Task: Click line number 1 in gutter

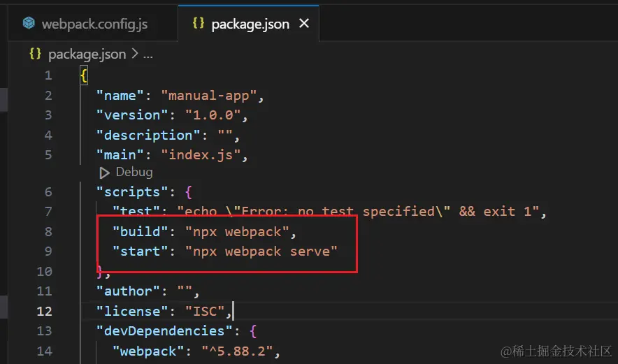Action: (48, 75)
